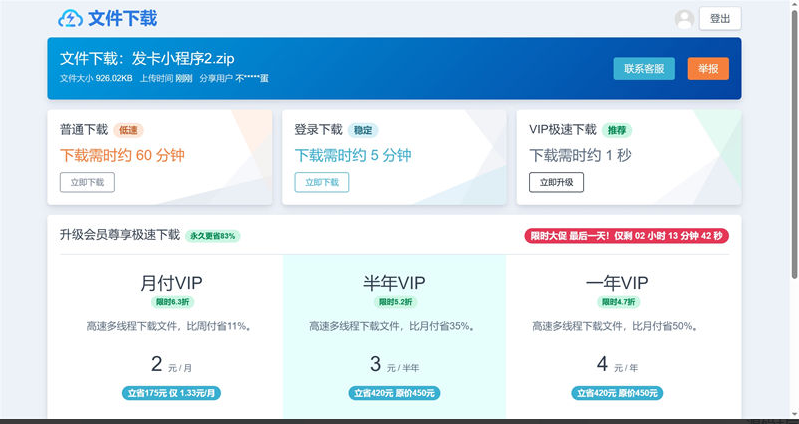799x424 pixels.
Task: Click the 推荐 badge on VIP download
Action: tap(618, 130)
